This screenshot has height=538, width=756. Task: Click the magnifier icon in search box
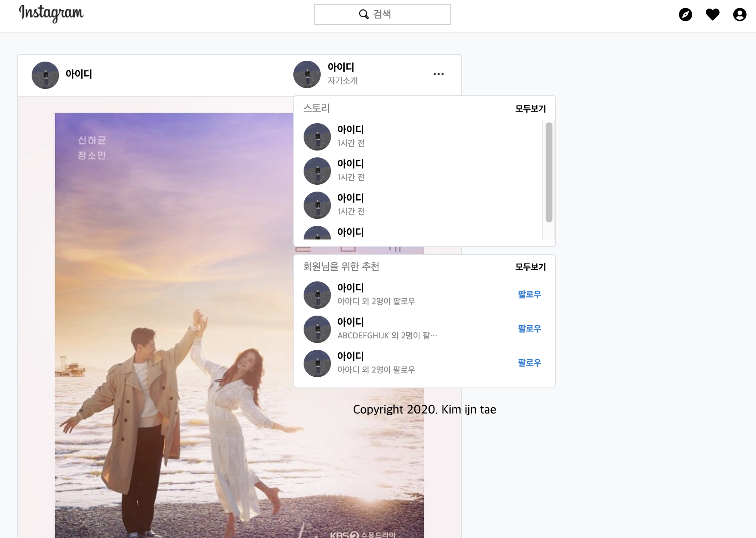click(363, 14)
